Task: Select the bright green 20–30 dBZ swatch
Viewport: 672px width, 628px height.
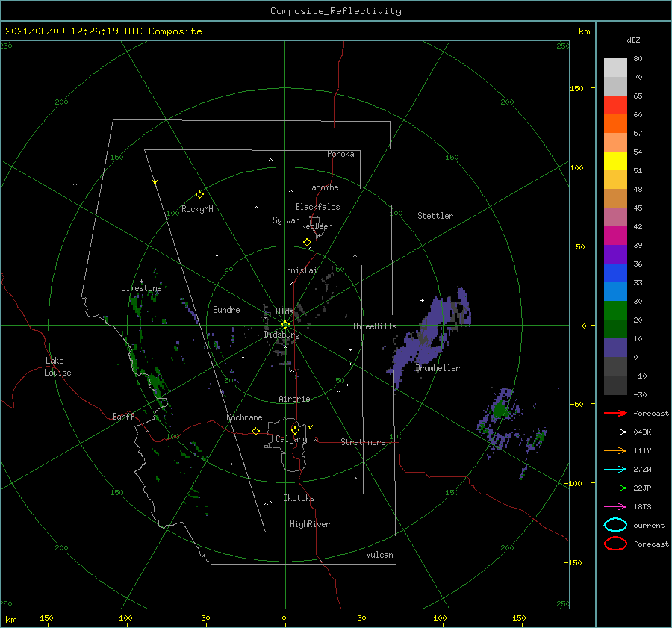Action: click(615, 311)
